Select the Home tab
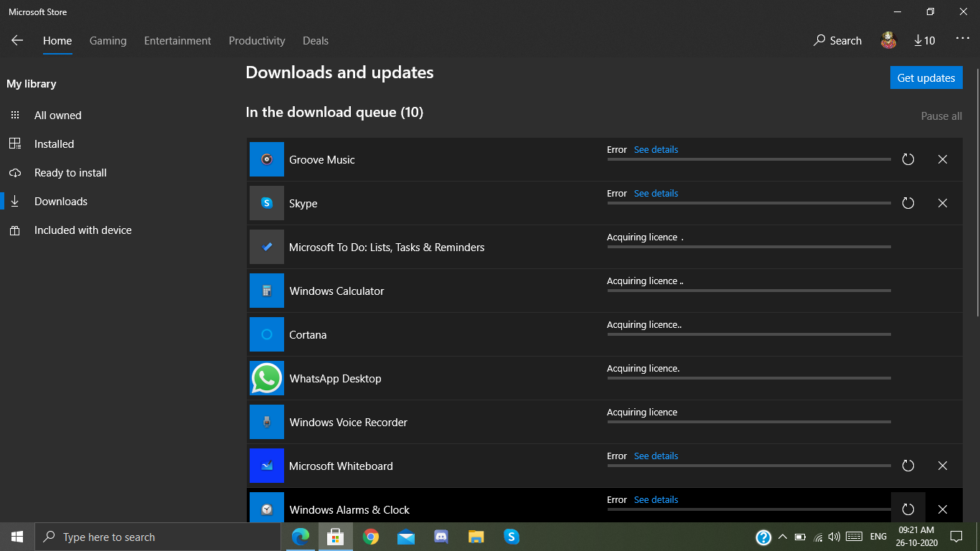The height and width of the screenshot is (551, 980). tap(57, 41)
